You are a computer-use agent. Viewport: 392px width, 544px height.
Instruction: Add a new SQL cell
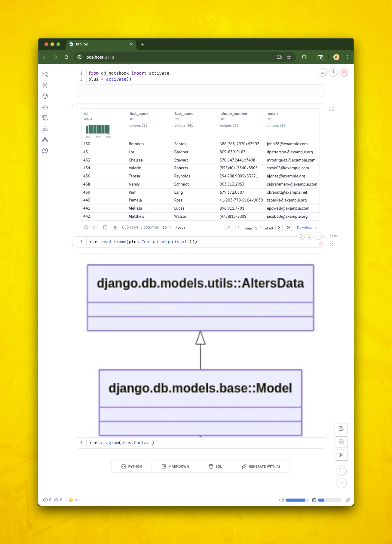[x=215, y=466]
